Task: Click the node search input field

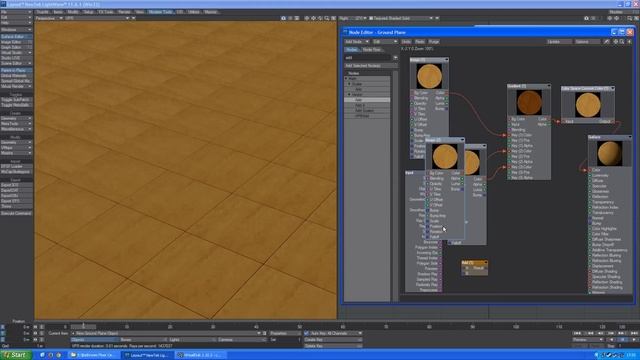Action: (x=368, y=58)
